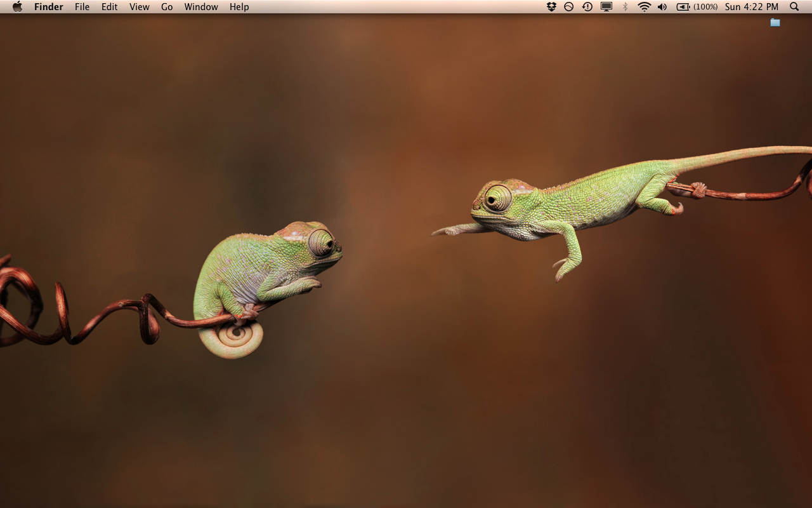Open the Edit menu

[x=110, y=7]
